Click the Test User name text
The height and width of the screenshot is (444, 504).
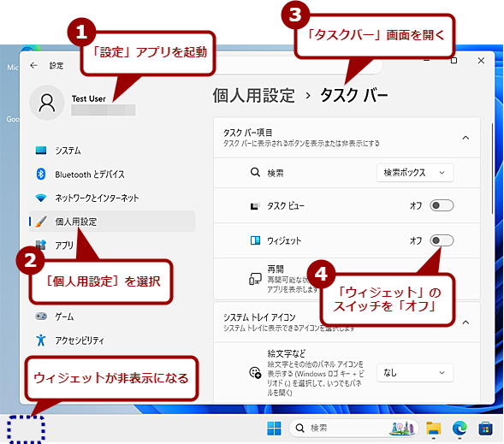(x=89, y=98)
